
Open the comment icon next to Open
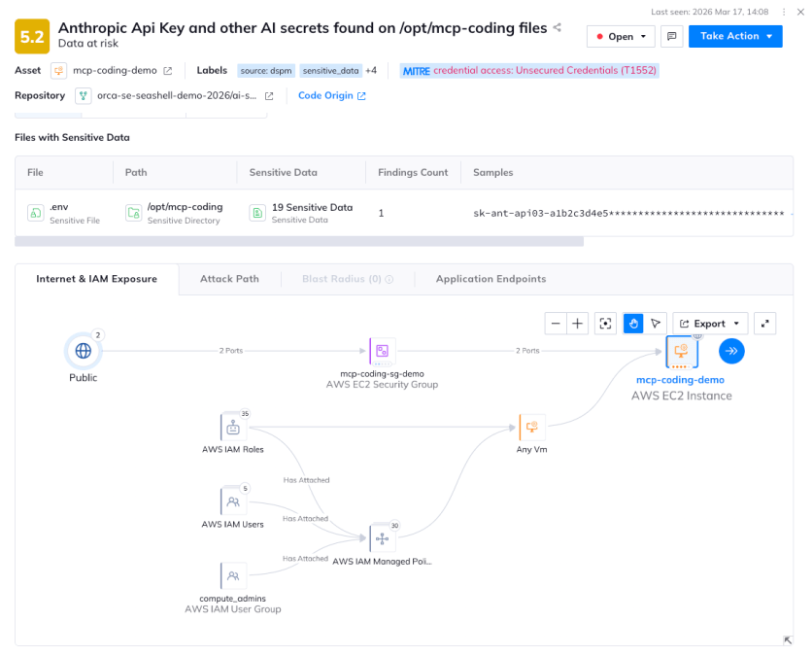(x=672, y=35)
